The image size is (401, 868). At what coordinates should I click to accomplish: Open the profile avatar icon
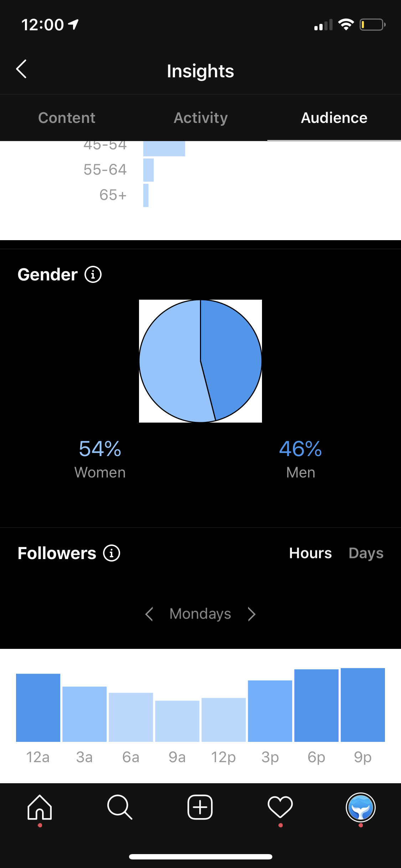click(x=361, y=807)
